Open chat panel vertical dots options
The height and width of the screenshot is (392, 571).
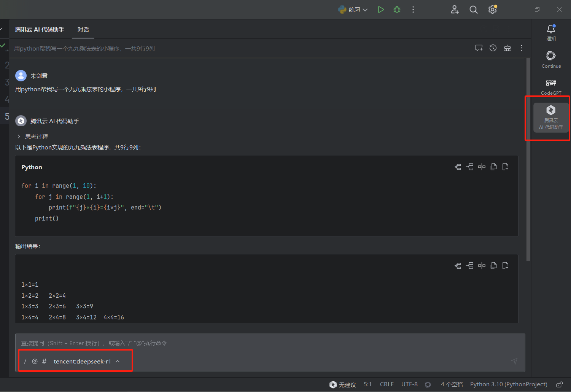[x=522, y=48]
